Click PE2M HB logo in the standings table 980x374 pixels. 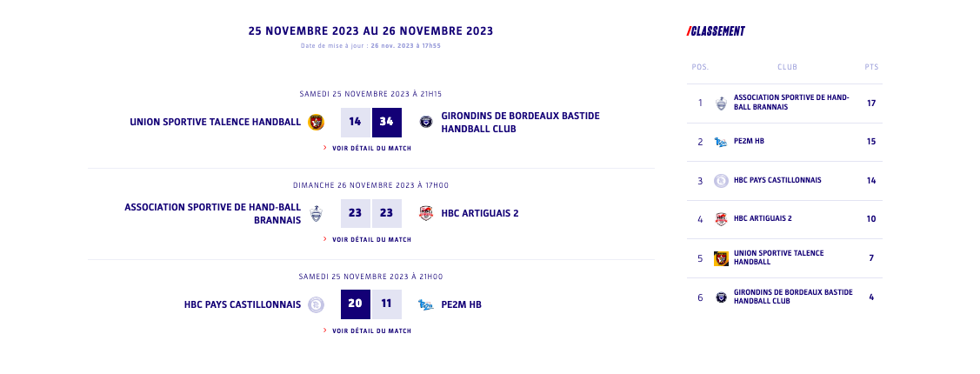[721, 142]
